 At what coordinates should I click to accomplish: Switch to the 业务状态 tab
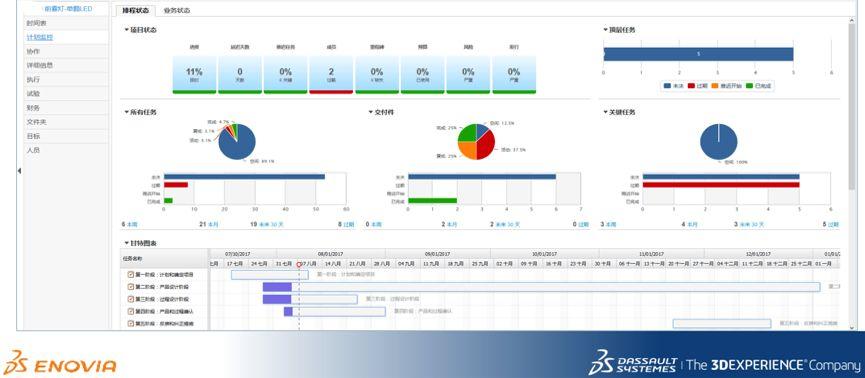click(x=177, y=10)
